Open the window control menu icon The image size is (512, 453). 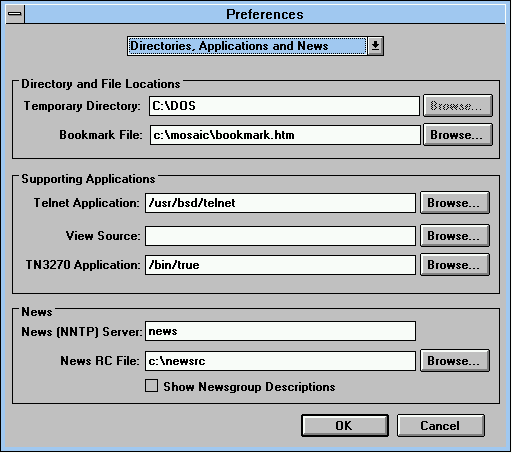[15, 14]
